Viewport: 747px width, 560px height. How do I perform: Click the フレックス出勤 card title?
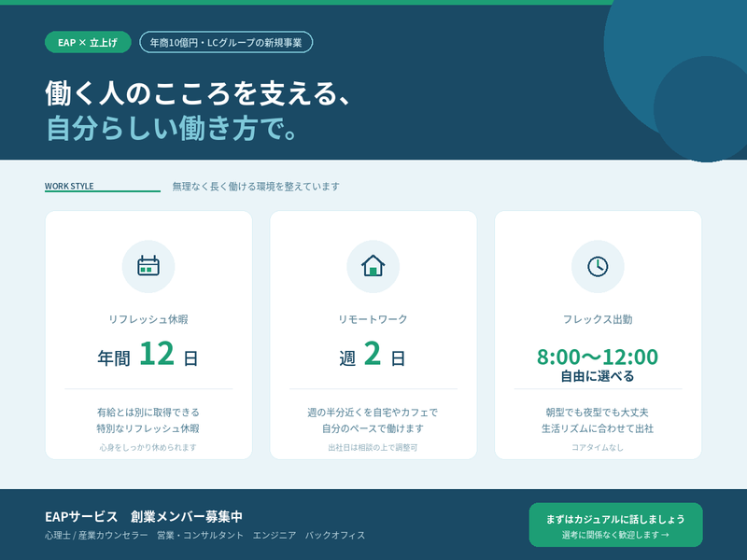coord(598,319)
